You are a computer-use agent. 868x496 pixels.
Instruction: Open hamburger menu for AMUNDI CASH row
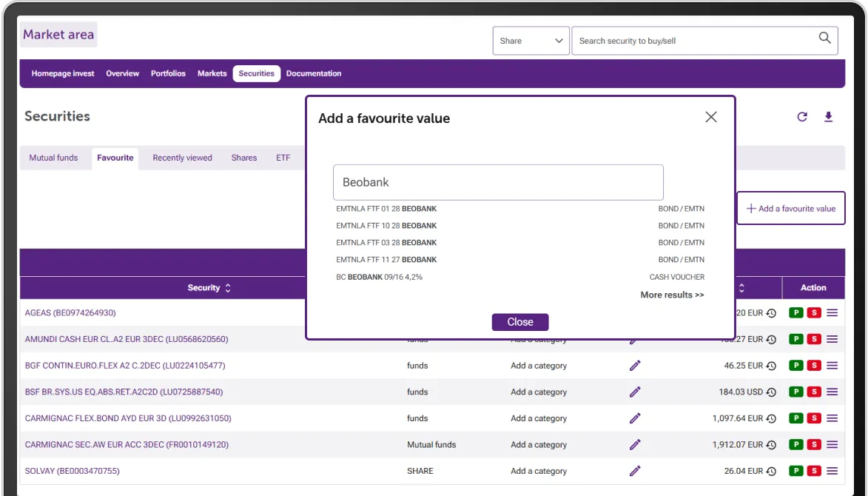832,339
